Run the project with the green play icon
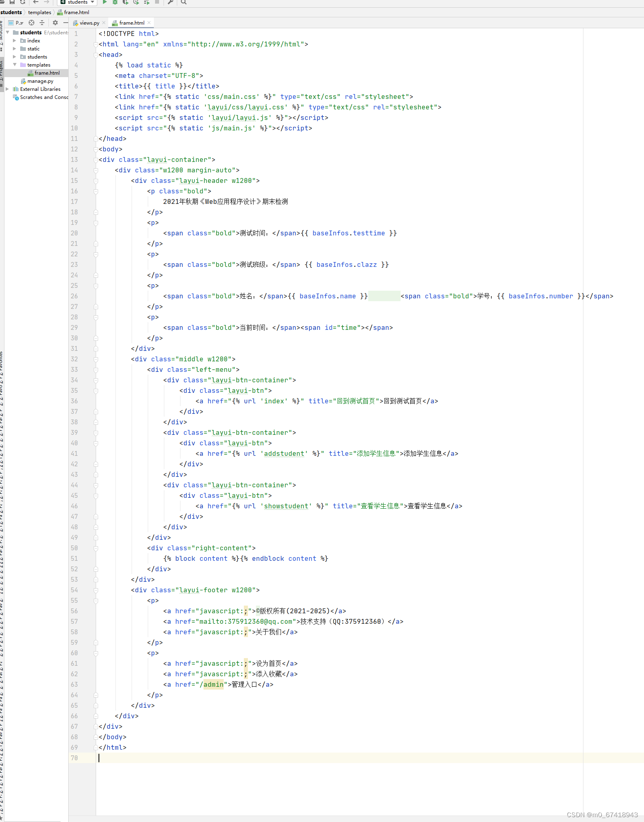This screenshot has width=644, height=822. 105,2
